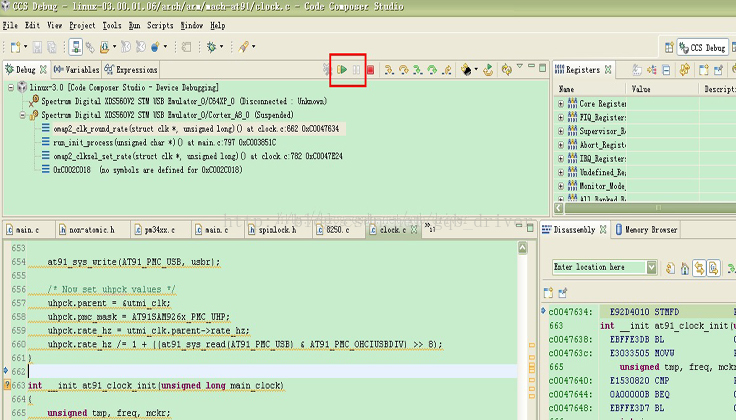The image size is (736, 420).
Task: Click the Restart icon in Debug toolbar
Action: coord(488,70)
